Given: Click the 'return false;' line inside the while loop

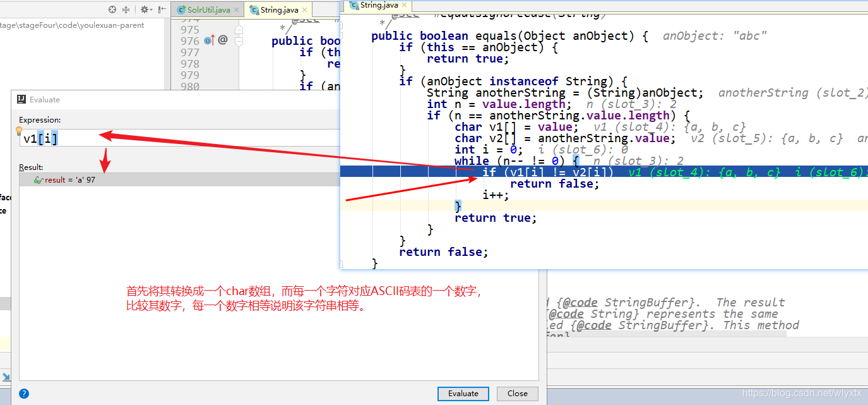Looking at the screenshot, I should point(554,183).
